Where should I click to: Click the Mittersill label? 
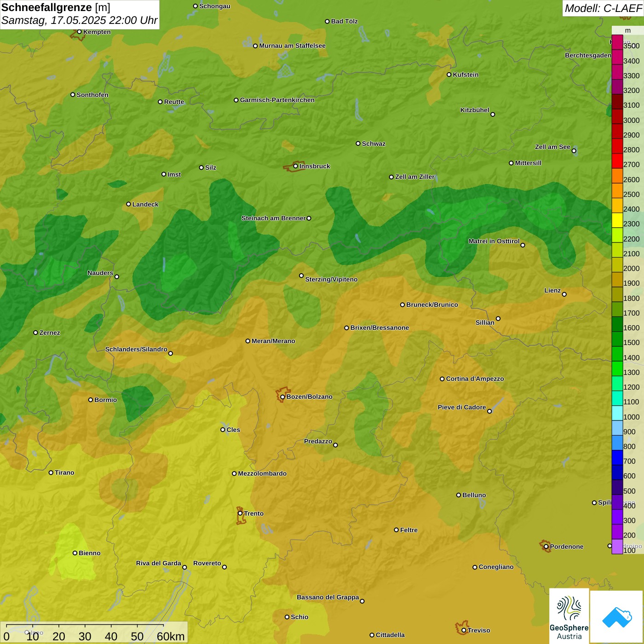[x=528, y=163]
